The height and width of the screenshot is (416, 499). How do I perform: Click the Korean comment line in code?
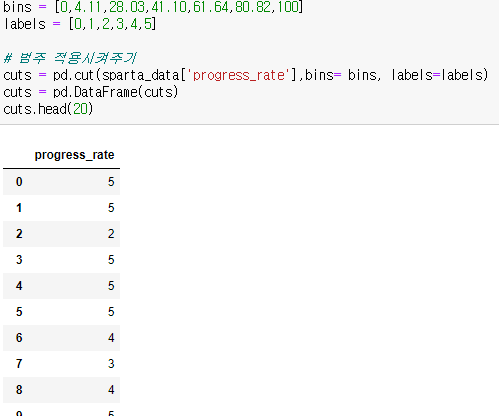click(70, 58)
